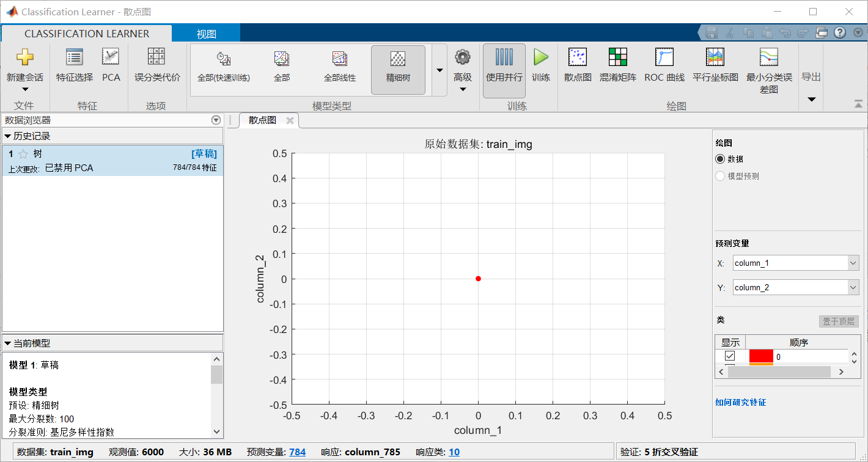Click the red color swatch for class 0
The height and width of the screenshot is (462, 868).
point(761,356)
